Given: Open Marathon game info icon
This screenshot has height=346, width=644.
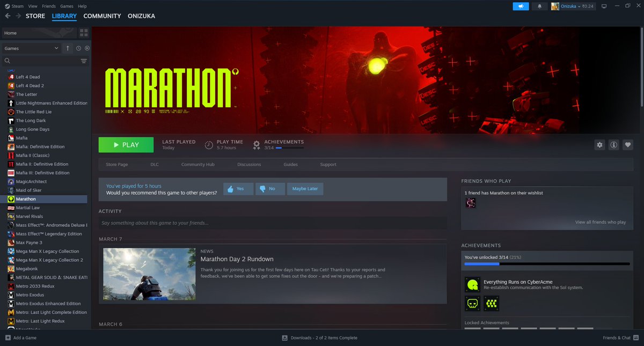Looking at the screenshot, I should (x=613, y=145).
